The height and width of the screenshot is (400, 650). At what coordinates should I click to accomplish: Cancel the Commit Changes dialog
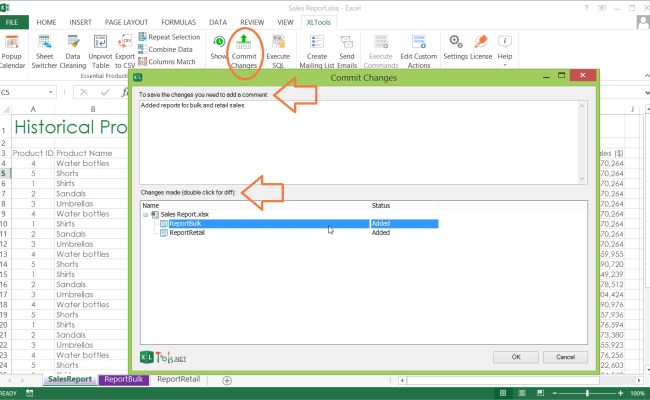[x=565, y=357]
